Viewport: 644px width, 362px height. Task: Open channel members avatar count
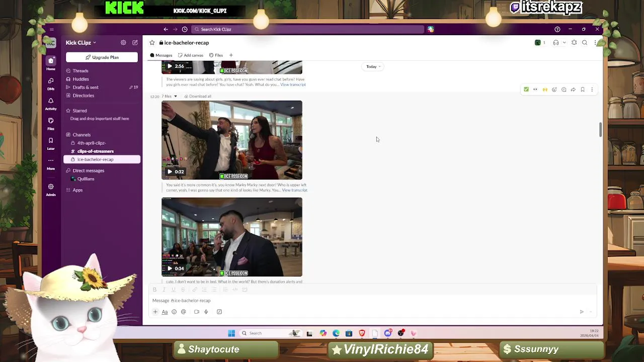540,43
